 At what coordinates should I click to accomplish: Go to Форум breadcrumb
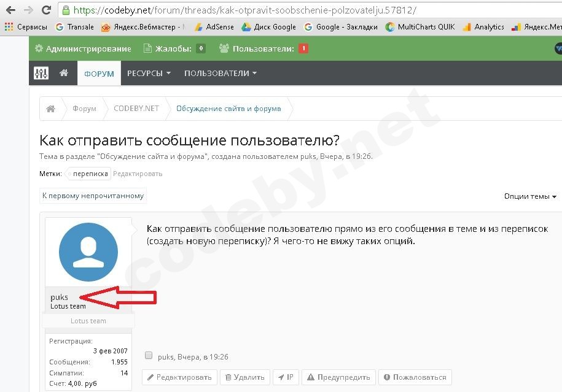(84, 109)
